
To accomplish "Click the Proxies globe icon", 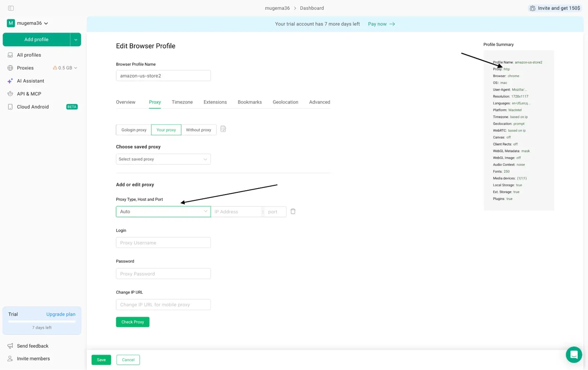I will (10, 68).
